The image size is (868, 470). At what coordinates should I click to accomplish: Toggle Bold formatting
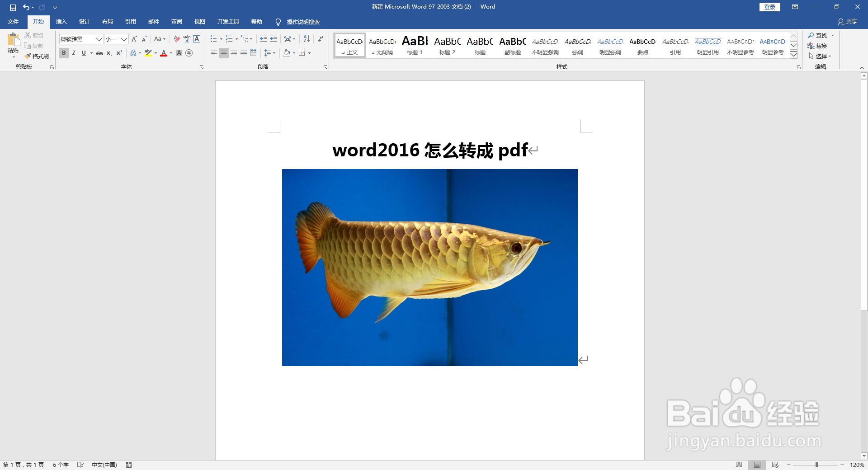[x=64, y=53]
